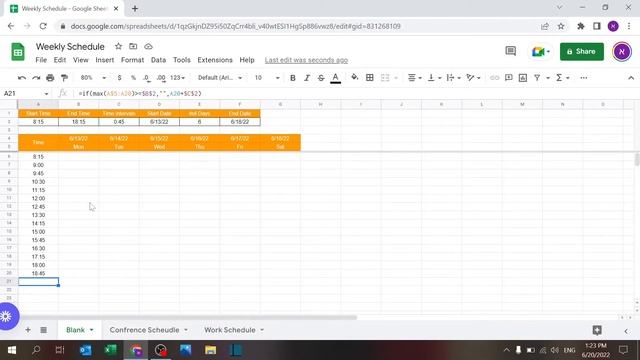Rename the Weekly Schedule title

[70, 47]
